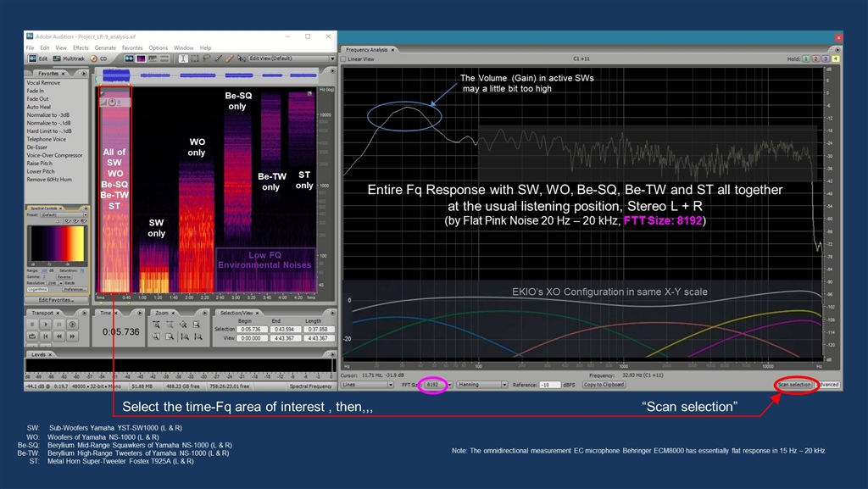Click Zoom Out Vertically icon
The image size is (868, 489).
click(198, 336)
